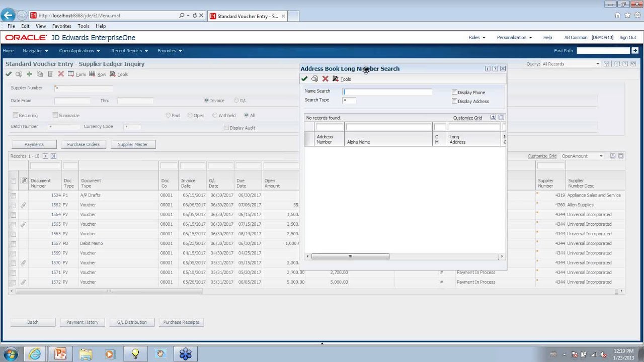Click the Payment History button
The width and height of the screenshot is (644, 362).
point(83,322)
